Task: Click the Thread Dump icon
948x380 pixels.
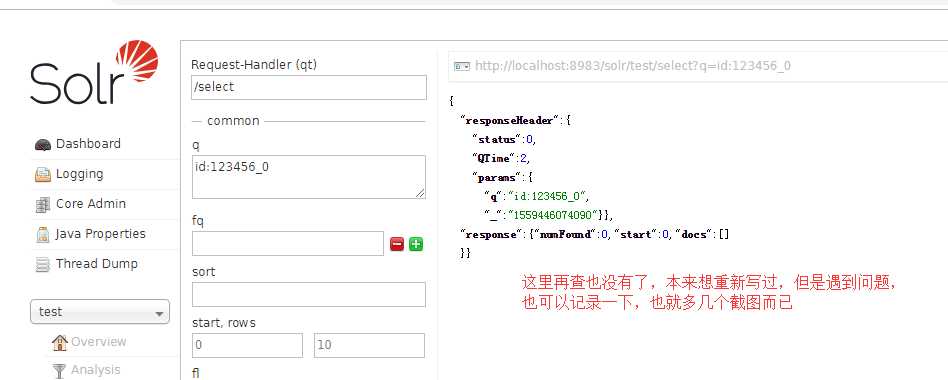Action: pos(42,264)
